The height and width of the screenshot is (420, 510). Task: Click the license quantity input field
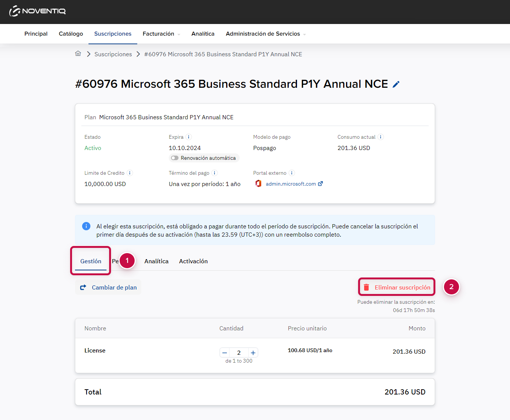point(239,352)
